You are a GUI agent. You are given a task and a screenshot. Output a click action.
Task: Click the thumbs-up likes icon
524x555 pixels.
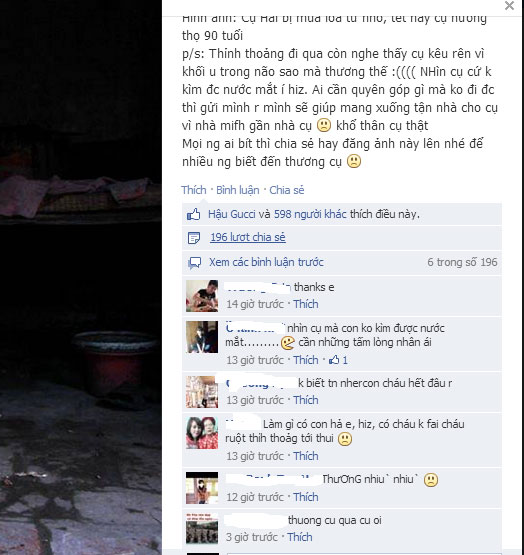pyautogui.click(x=194, y=214)
